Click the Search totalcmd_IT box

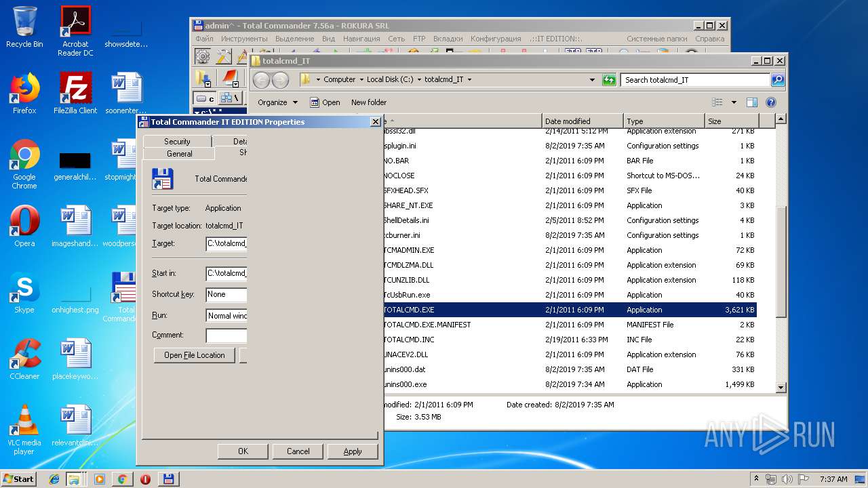point(695,80)
